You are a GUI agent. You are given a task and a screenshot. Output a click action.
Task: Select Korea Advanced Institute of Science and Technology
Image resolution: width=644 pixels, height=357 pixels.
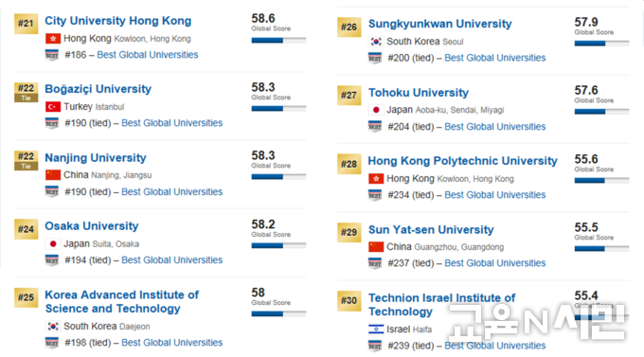[121, 301]
